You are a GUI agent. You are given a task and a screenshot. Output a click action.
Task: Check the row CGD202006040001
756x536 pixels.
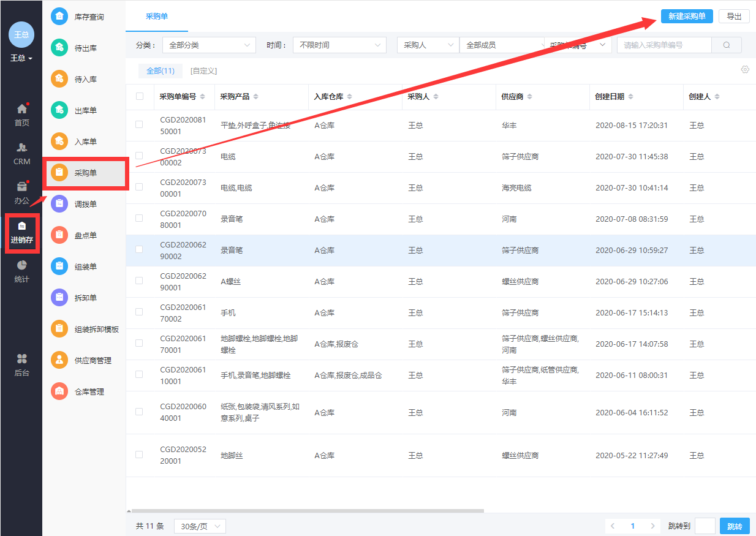pos(139,412)
